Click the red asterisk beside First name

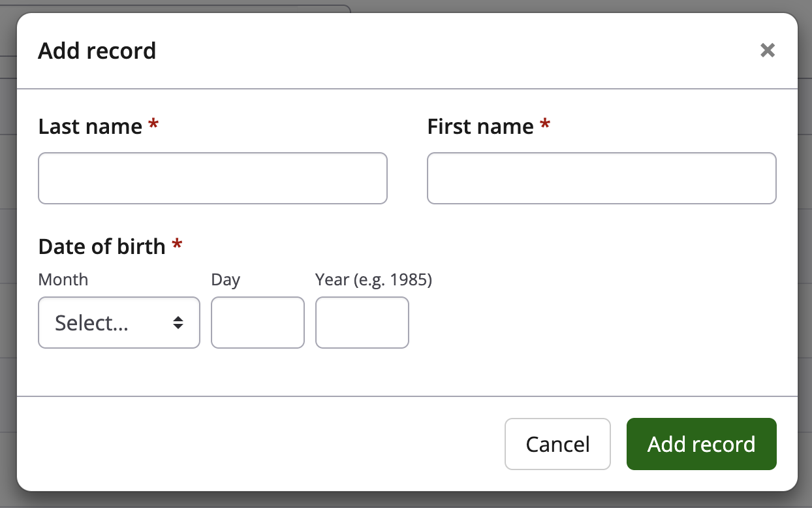(545, 125)
